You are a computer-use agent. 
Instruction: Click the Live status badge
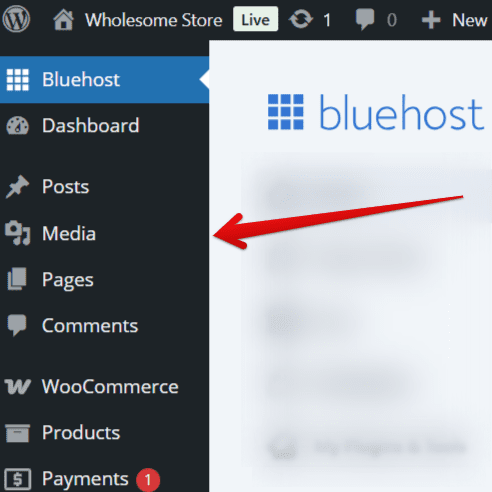[x=255, y=19]
